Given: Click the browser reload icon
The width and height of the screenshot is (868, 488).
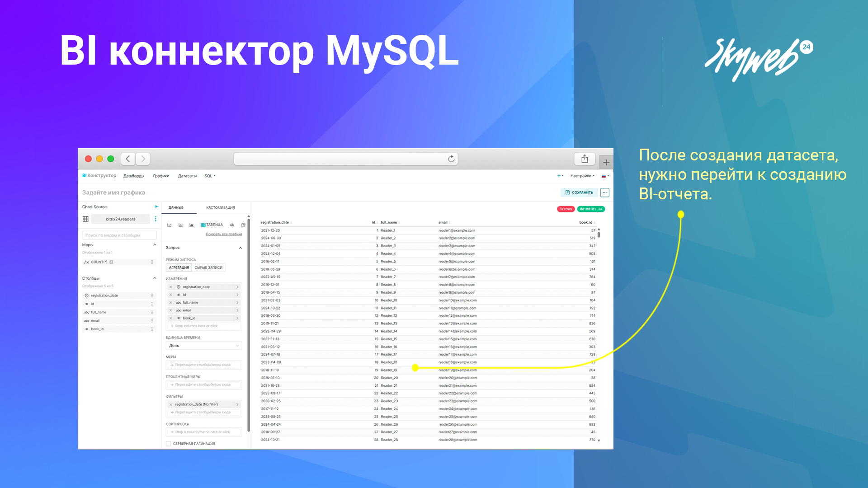Looking at the screenshot, I should [x=451, y=159].
